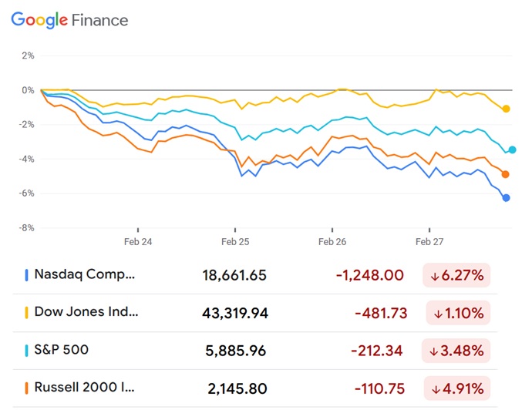Click the down arrow in S&P 3.48% badge
Screen dimensions: 532x410
coord(436,351)
